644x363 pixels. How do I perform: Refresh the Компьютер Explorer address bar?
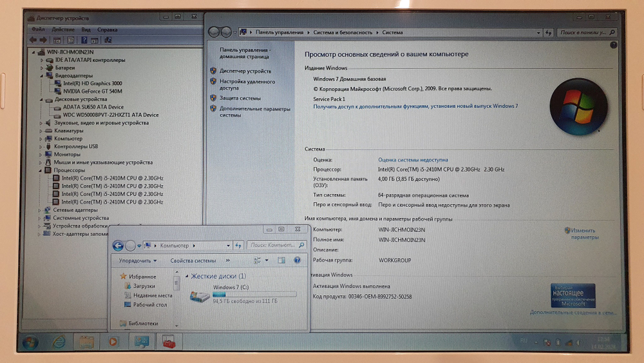(238, 246)
